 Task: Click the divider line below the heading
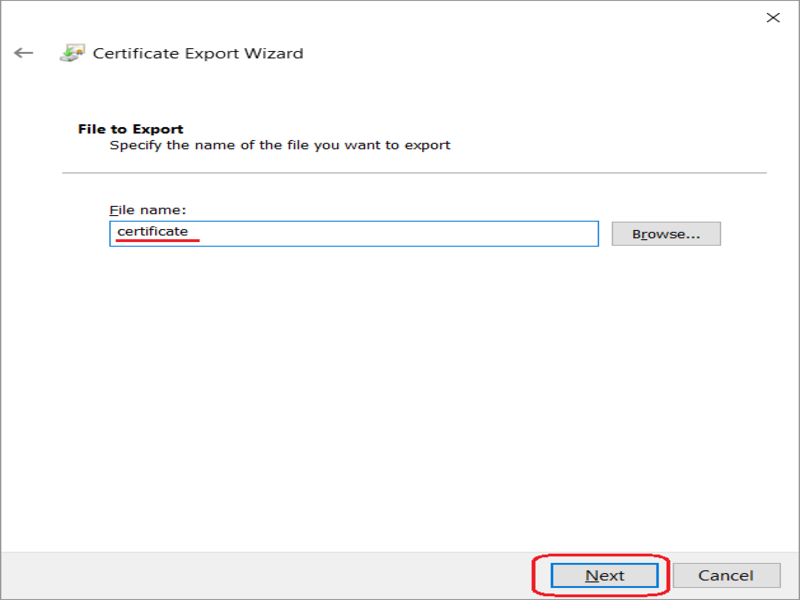(400, 173)
